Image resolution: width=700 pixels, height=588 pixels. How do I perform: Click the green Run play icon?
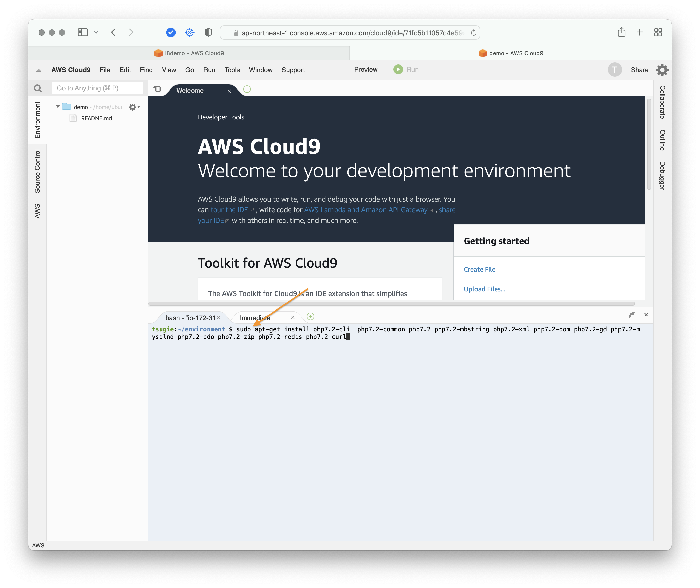coord(398,69)
